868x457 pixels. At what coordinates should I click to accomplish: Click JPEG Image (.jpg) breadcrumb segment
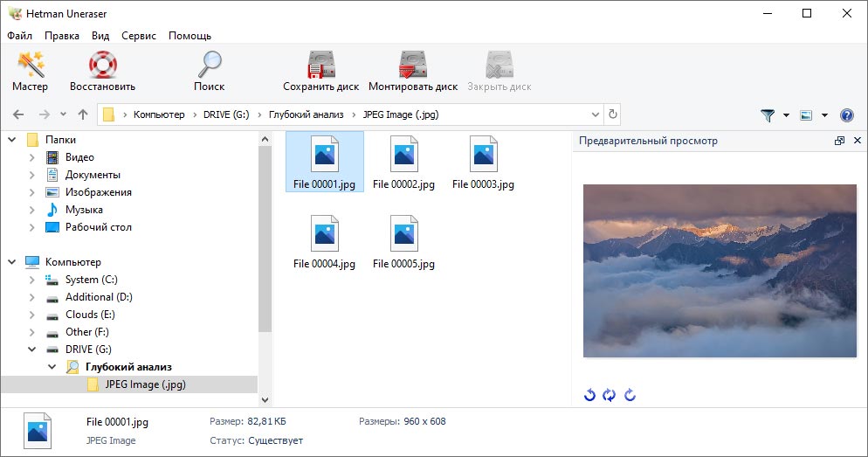coord(401,114)
